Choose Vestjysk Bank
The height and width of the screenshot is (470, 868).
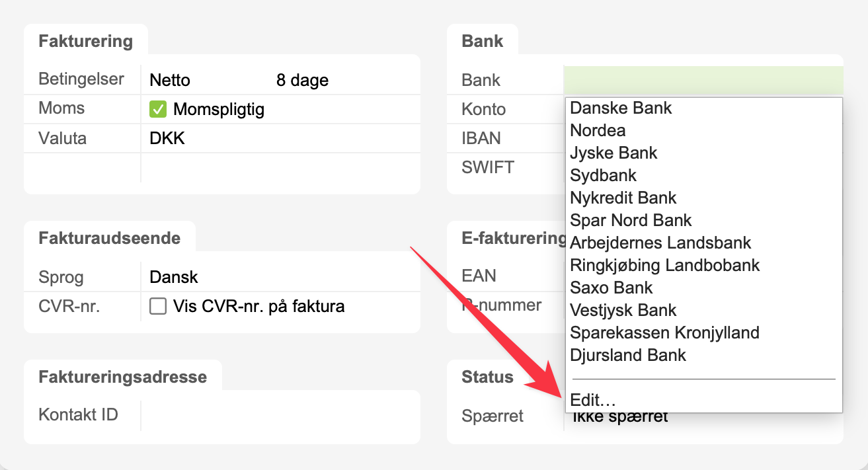(x=623, y=310)
